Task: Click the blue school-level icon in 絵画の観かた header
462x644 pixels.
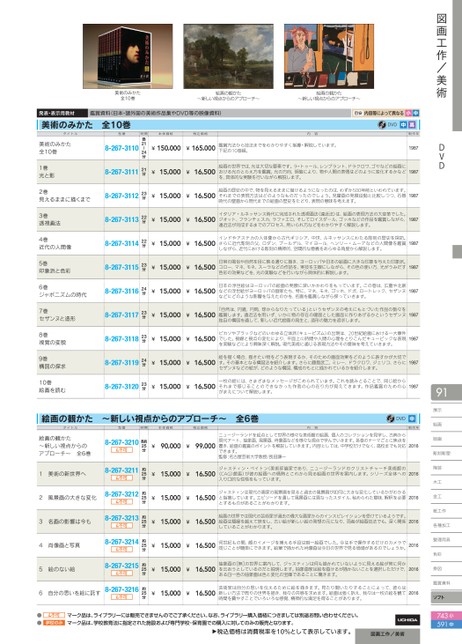Action: 412,419
